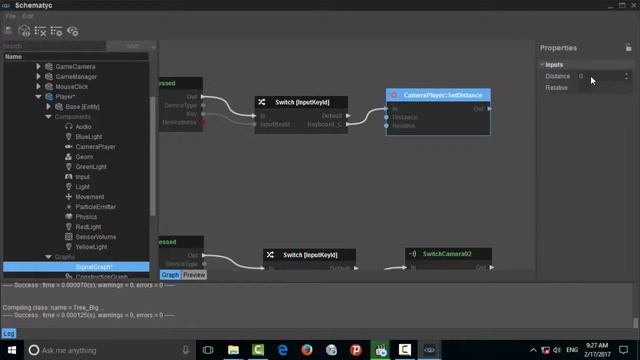Select the upper Switch [InputKeyId] node header
The width and height of the screenshot is (640, 360).
301,102
